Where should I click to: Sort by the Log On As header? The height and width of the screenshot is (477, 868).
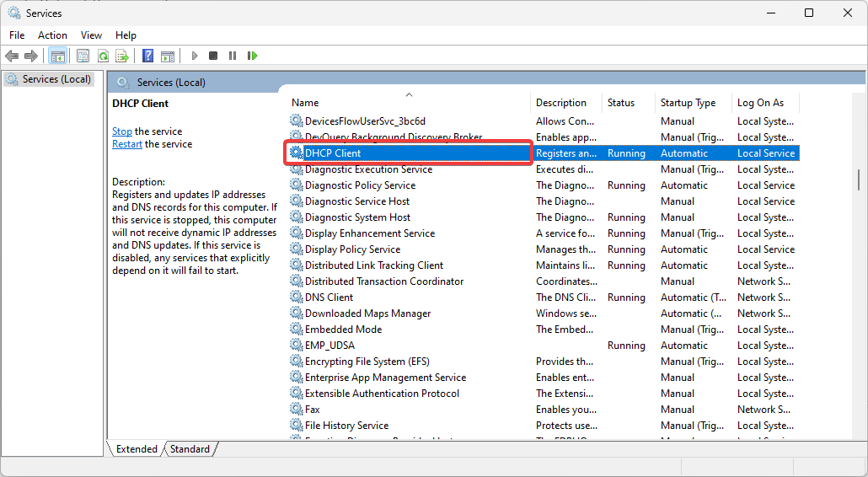tap(765, 102)
